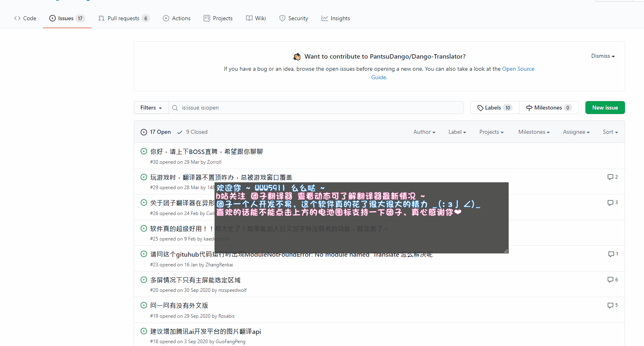Click the waving hand emoji icon

297,57
